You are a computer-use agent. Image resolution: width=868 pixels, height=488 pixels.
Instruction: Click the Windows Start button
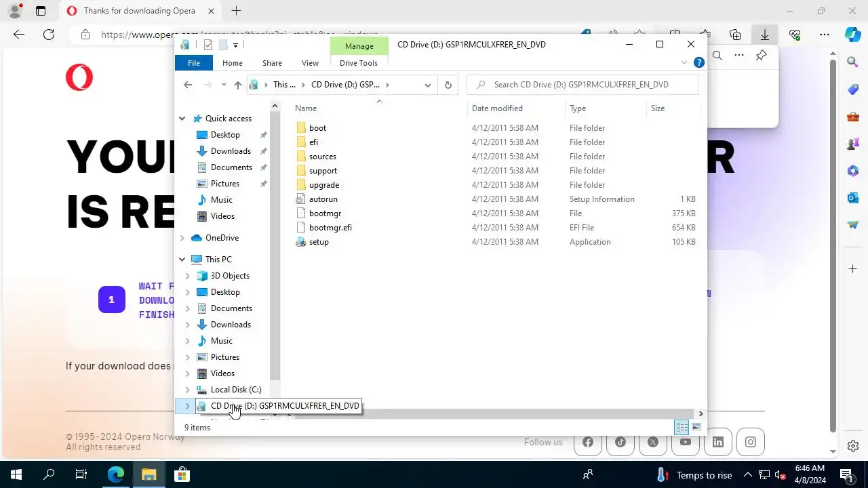[16, 474]
